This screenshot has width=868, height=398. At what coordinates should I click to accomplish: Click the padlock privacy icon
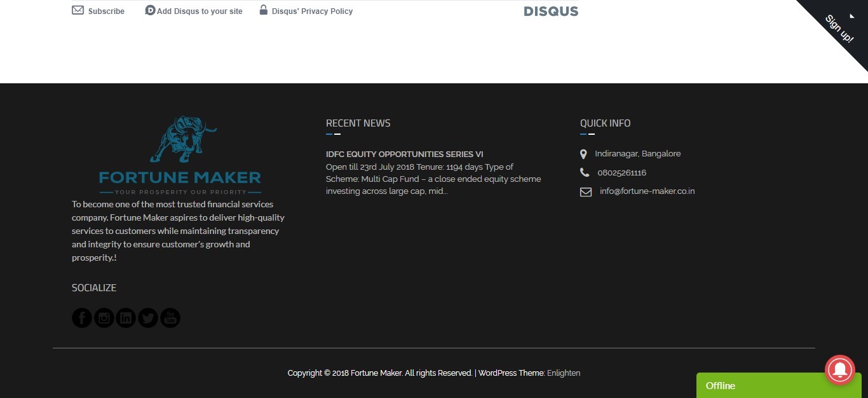point(263,10)
